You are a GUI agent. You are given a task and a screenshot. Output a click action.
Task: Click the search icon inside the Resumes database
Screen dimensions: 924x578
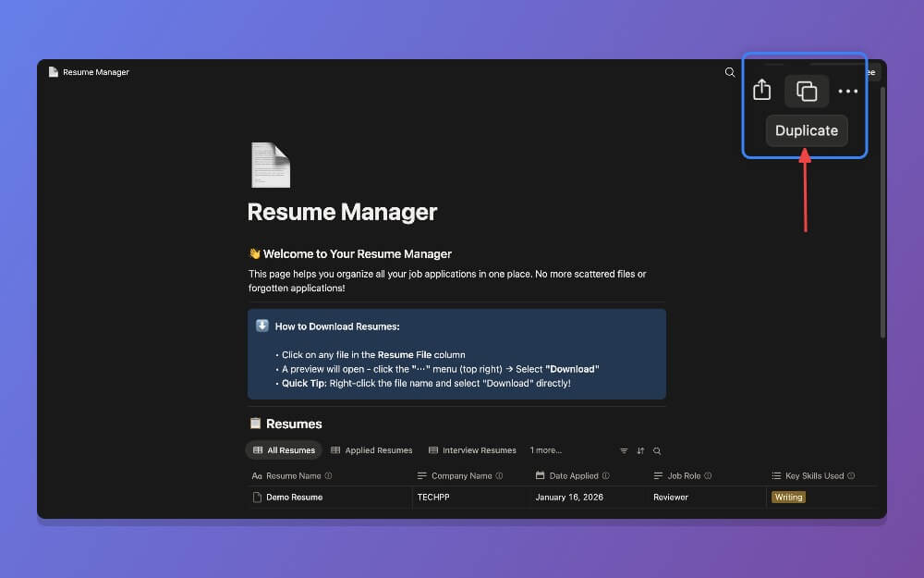[656, 450]
